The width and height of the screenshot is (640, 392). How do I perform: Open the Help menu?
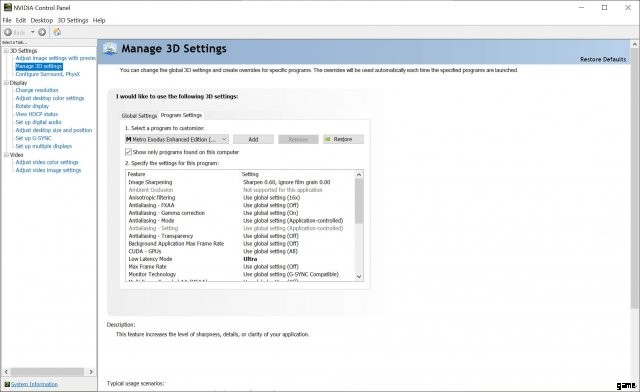pyautogui.click(x=99, y=20)
